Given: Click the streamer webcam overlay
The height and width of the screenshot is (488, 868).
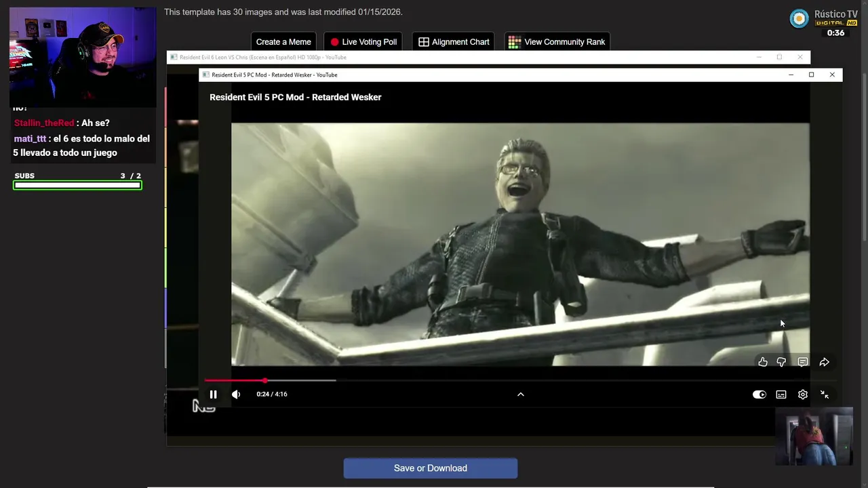Looking at the screenshot, I should click(83, 58).
